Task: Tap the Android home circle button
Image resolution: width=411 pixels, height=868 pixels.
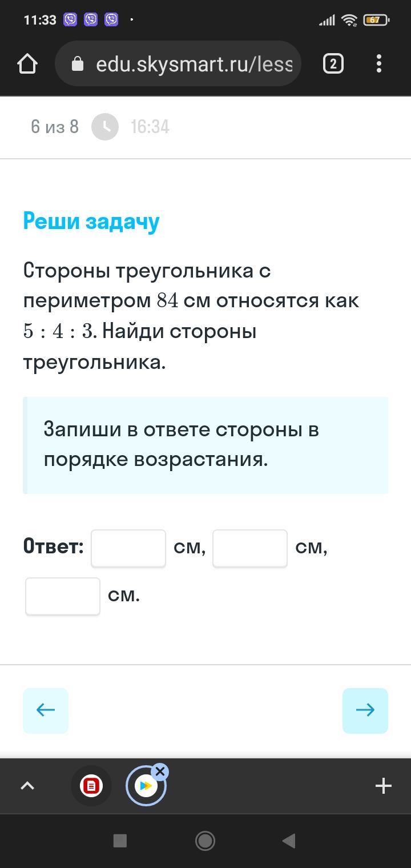Action: (205, 841)
